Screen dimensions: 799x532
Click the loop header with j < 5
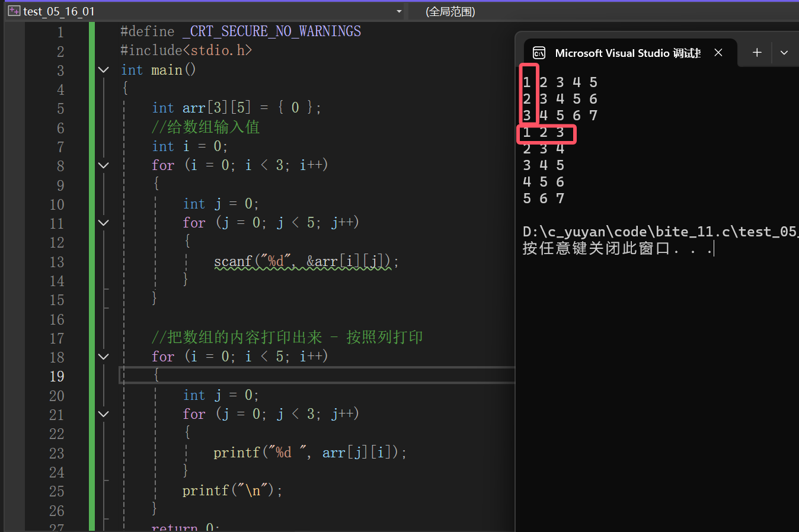pyautogui.click(x=271, y=223)
